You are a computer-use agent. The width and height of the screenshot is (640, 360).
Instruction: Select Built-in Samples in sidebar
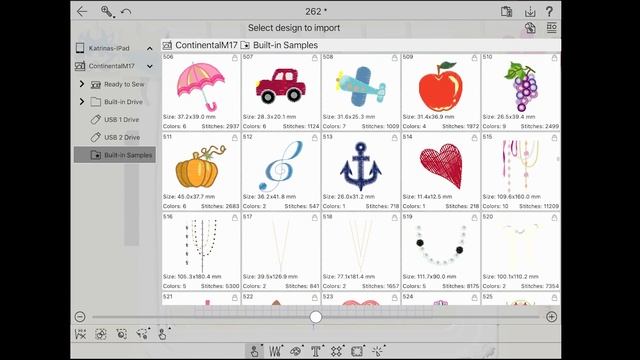[x=115, y=155]
